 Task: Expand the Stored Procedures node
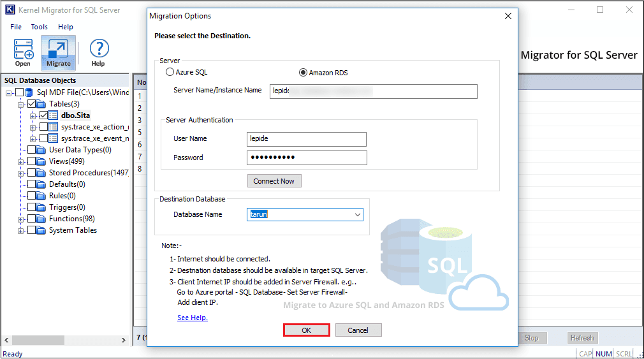point(20,173)
